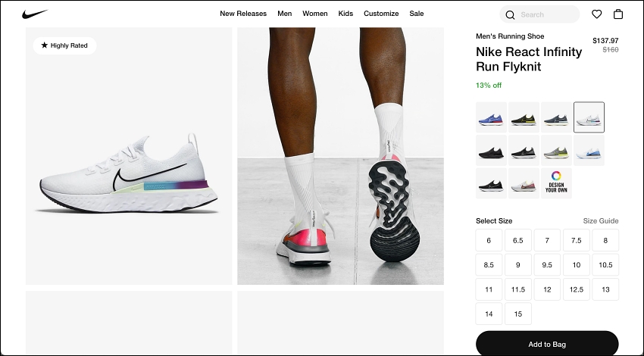Open Design Your Own customizer
Image resolution: width=644 pixels, height=356 pixels.
coord(556,183)
